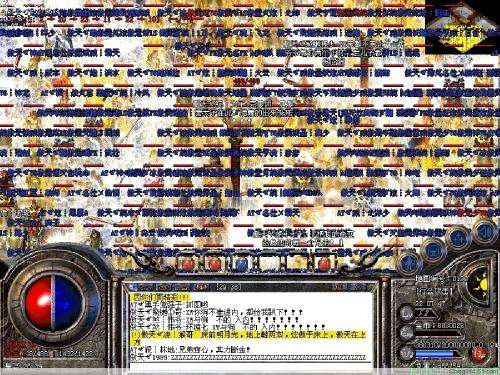
Task: Use the second red potion belt slot
Action: [x=214, y=265]
